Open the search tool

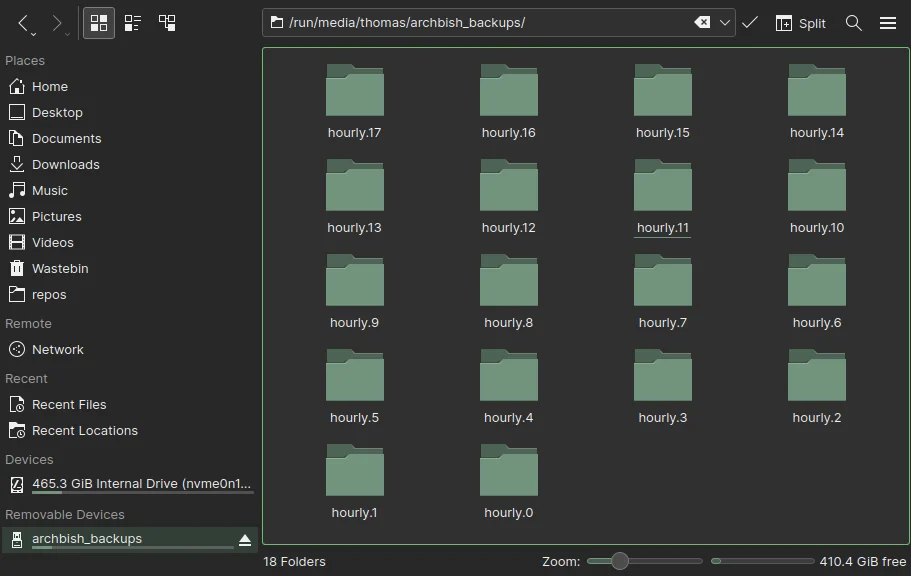853,23
